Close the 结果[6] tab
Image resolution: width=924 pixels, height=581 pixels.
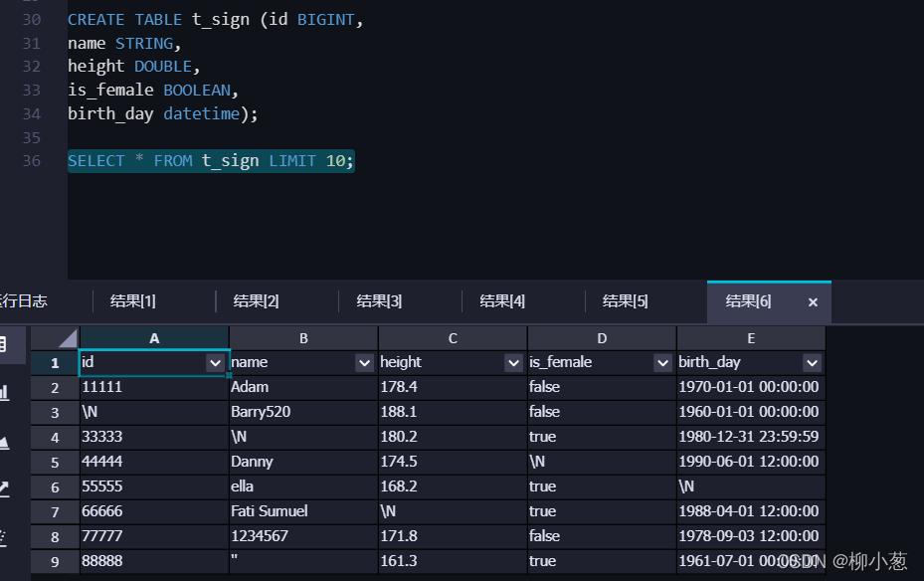[813, 302]
